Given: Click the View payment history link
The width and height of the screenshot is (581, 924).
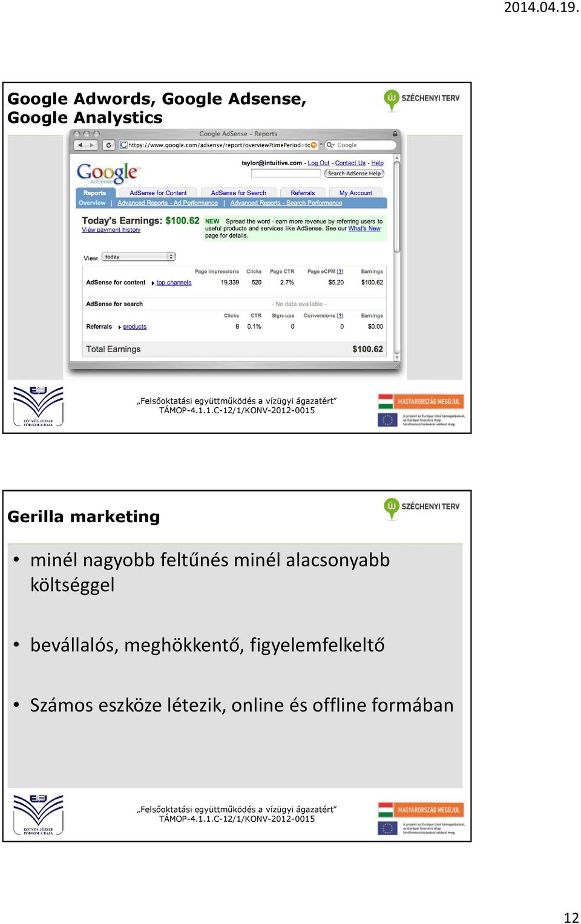Looking at the screenshot, I should coord(111,230).
